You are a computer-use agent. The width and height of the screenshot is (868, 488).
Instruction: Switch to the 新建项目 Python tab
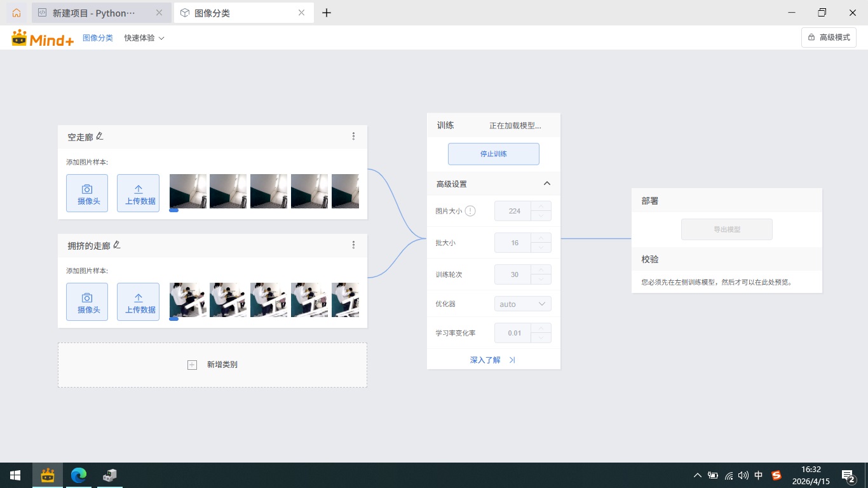[x=95, y=13]
